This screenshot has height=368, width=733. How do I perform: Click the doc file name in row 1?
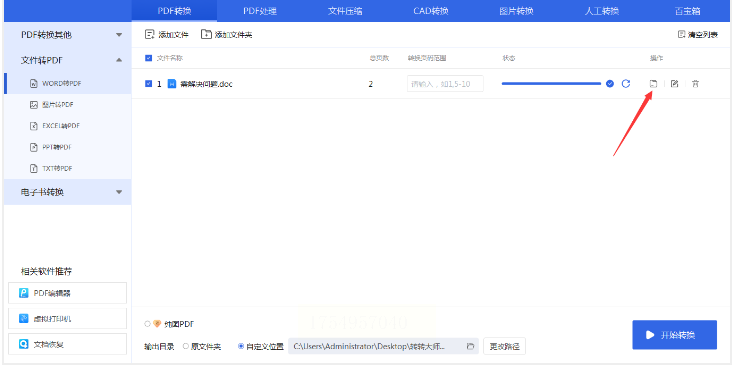[x=206, y=84]
